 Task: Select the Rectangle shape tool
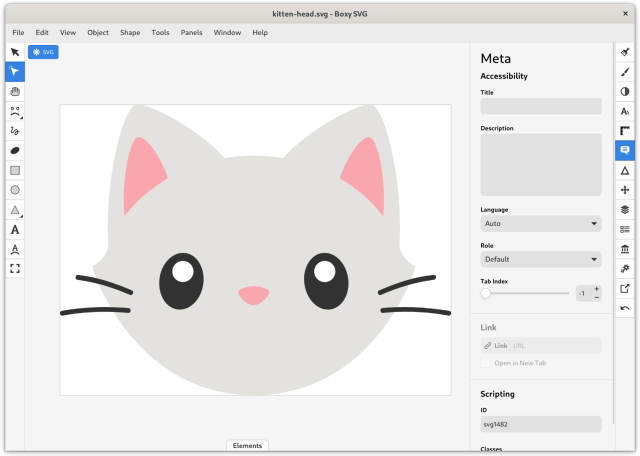(x=15, y=170)
